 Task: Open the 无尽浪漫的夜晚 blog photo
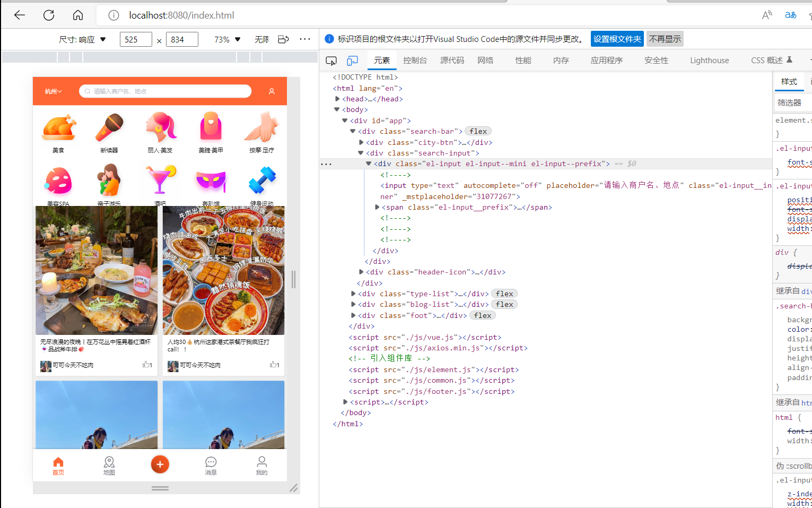click(x=97, y=271)
